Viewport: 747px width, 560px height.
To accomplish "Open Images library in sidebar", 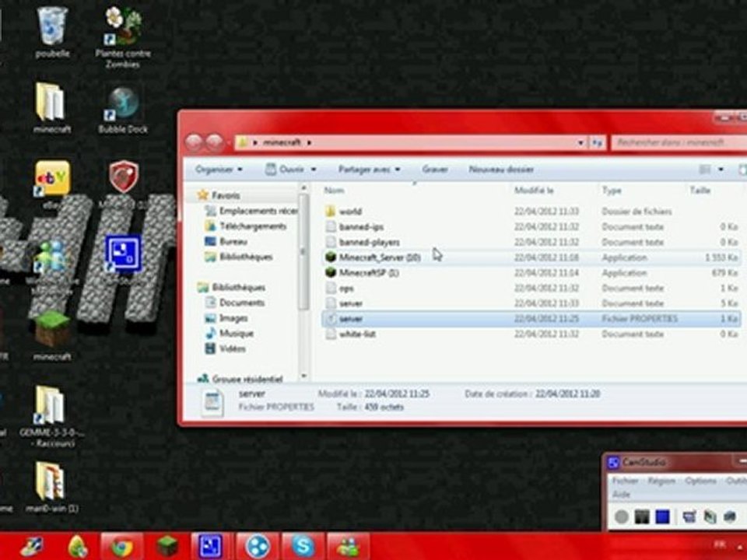I will point(226,318).
